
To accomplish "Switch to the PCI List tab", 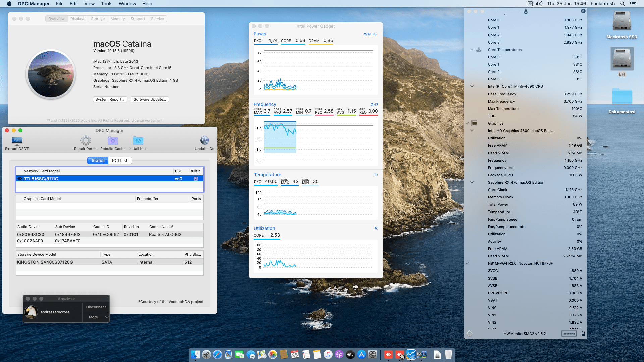I will [x=120, y=160].
